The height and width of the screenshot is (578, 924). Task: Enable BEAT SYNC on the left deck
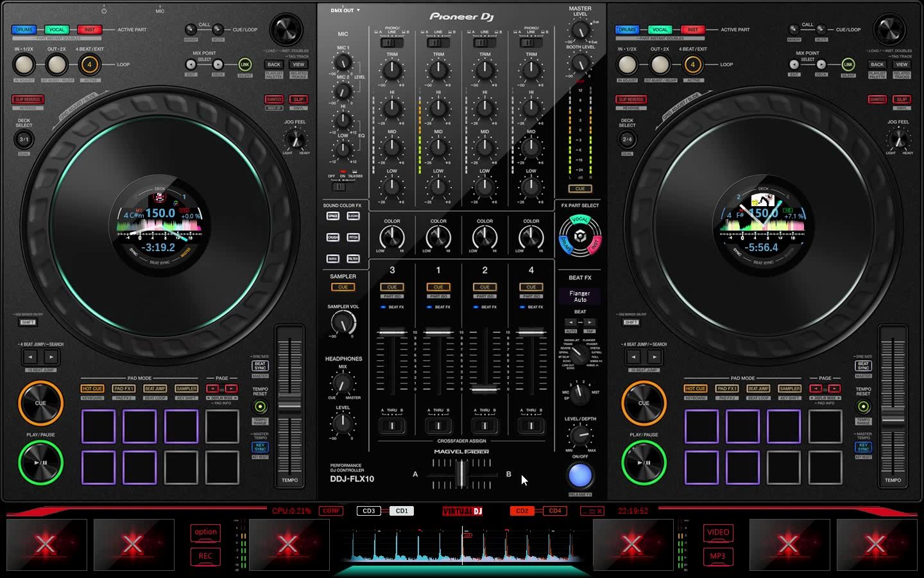coord(260,365)
